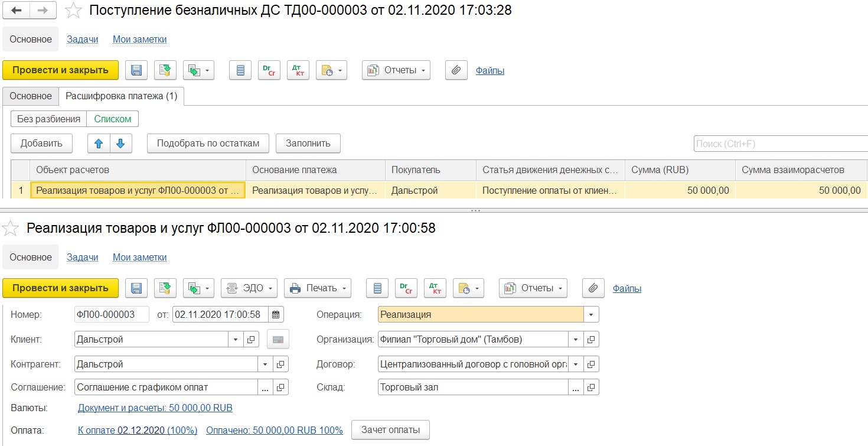Click the 'Подобрать по остаткам' button
The image size is (868, 446).
click(208, 143)
